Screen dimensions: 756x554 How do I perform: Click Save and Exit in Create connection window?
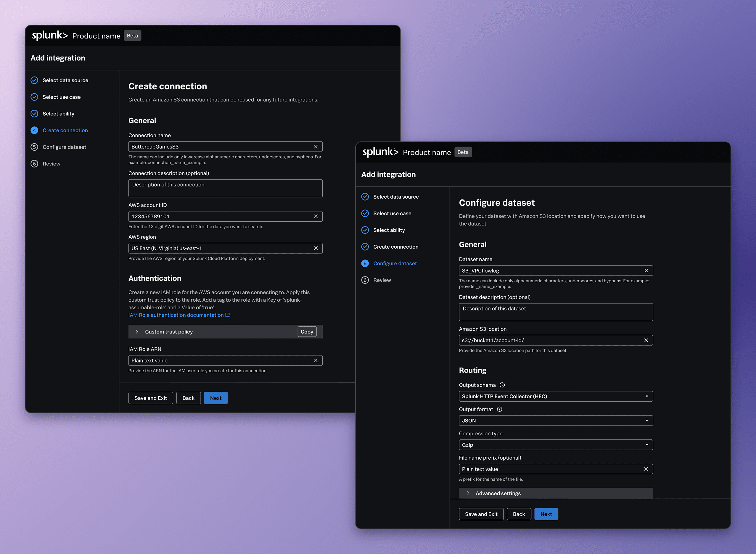pos(151,398)
